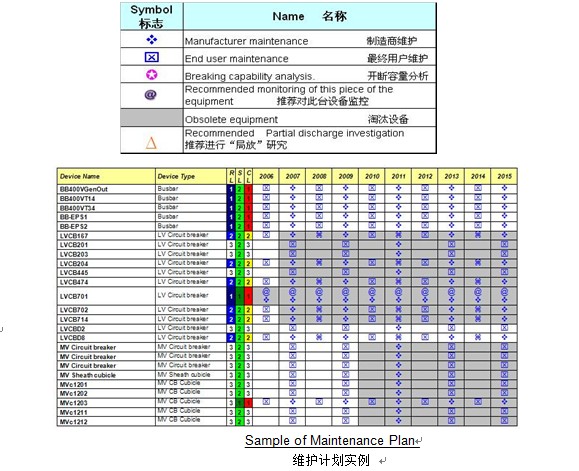The image size is (579, 471).
Task: Click BB-EPS2 manufacturer icon under 2015
Action: tap(504, 225)
